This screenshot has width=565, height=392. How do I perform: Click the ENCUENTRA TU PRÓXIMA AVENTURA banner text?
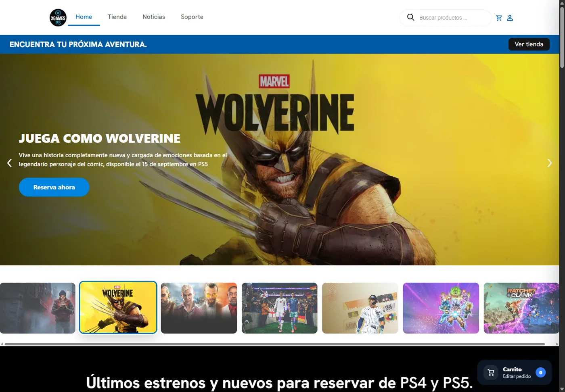click(x=78, y=44)
